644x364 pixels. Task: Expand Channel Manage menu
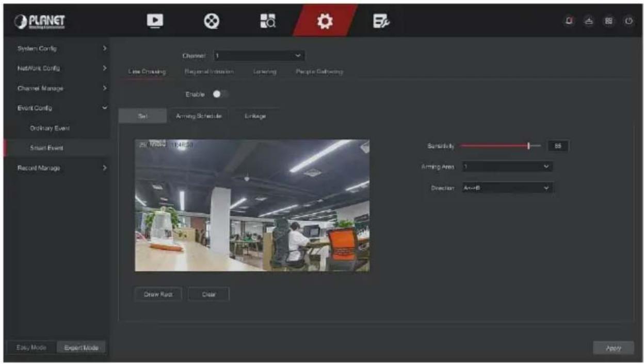(56, 88)
